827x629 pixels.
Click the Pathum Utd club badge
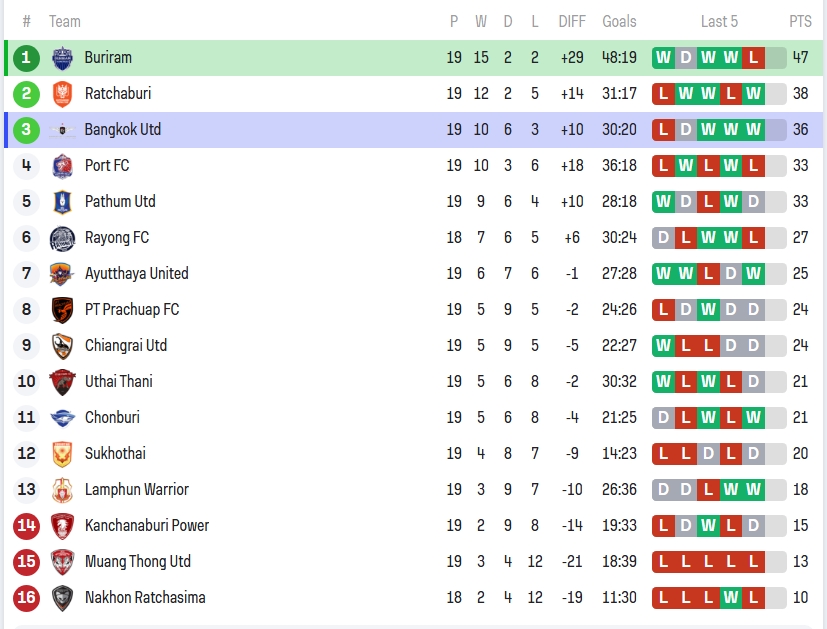click(62, 202)
